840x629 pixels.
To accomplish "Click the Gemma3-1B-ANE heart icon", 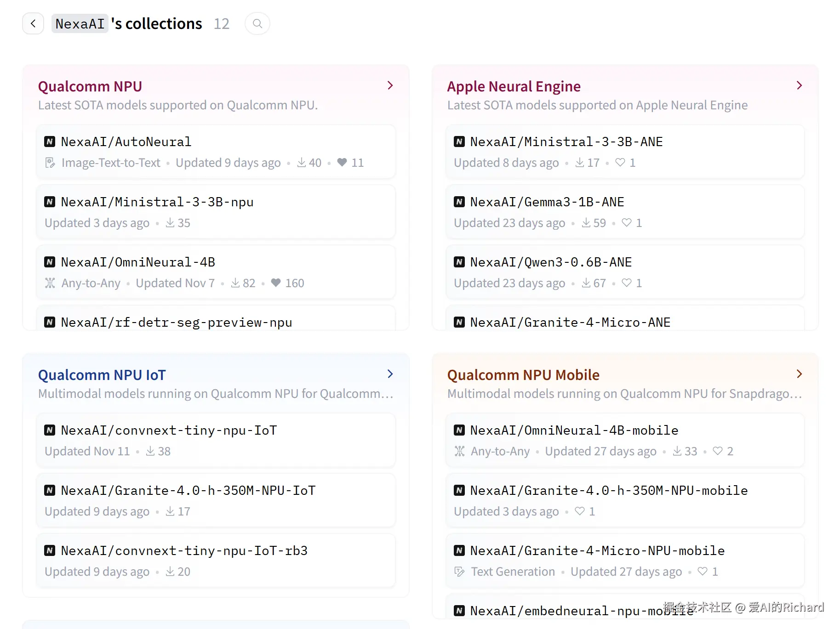I will point(627,223).
